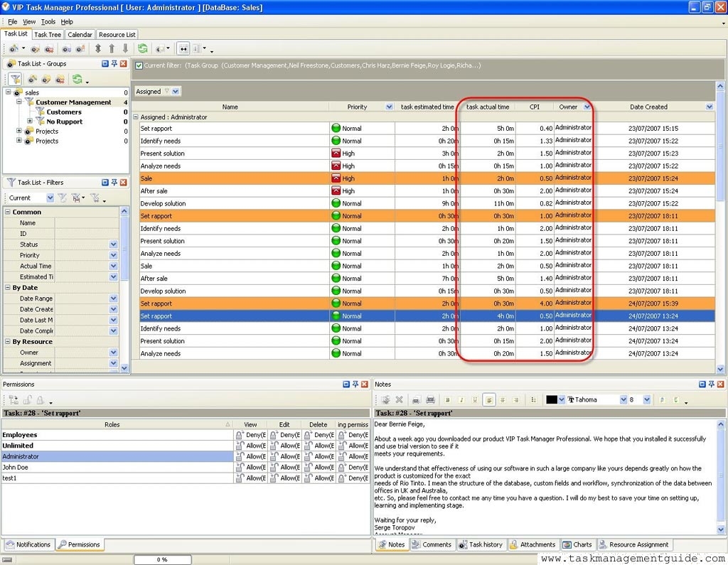The height and width of the screenshot is (565, 728).
Task: Open the Charts tab
Action: pos(577,544)
